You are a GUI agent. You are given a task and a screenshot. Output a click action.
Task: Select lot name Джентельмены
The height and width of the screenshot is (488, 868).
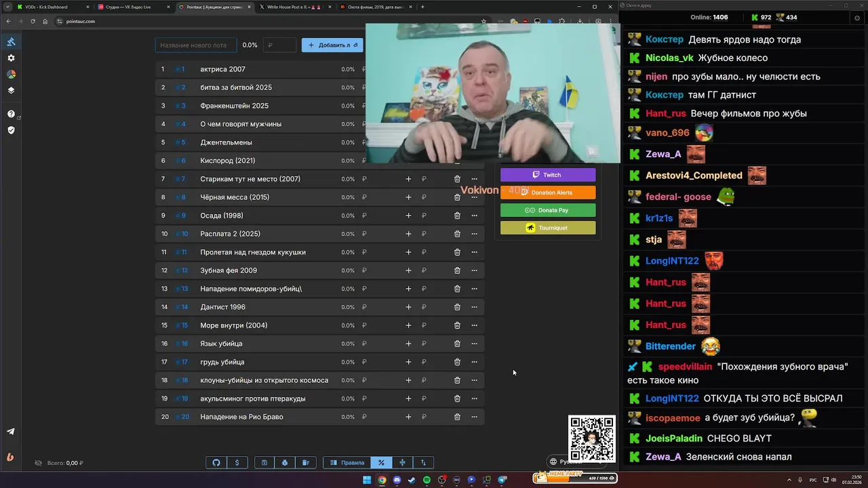[226, 142]
